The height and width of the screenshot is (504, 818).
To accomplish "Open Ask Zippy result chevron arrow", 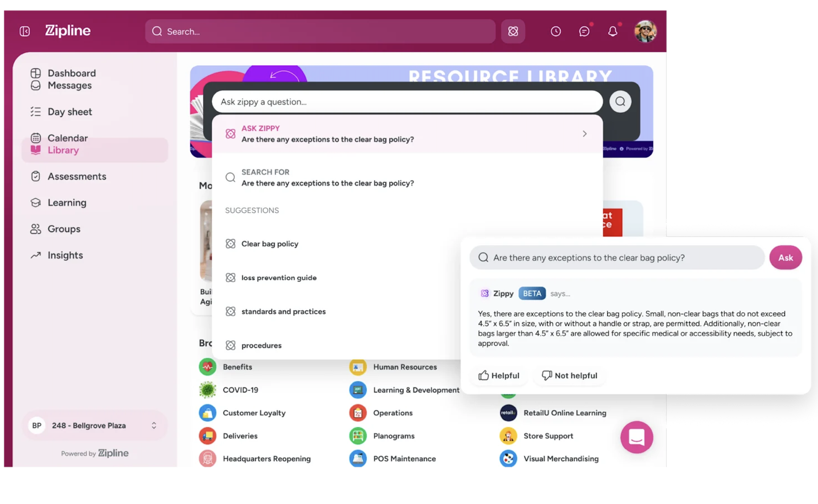I will point(585,134).
